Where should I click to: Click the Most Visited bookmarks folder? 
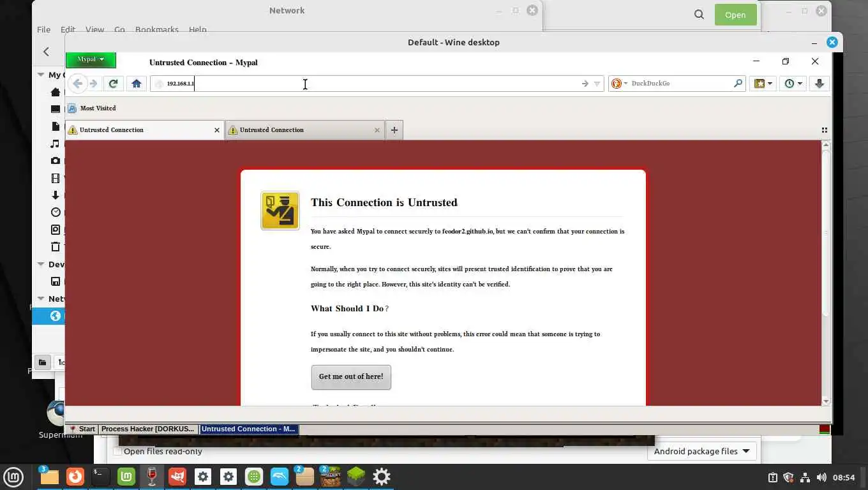[x=91, y=108]
